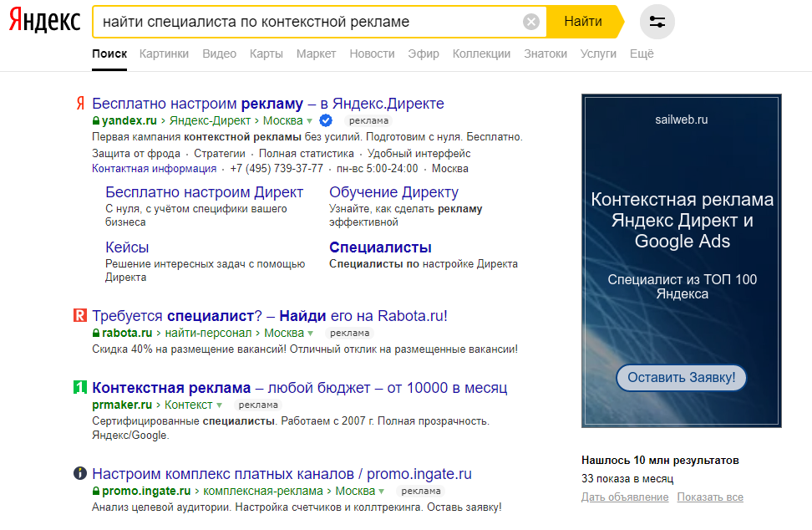Click the red Я favicon of the first result
This screenshot has height=530, width=812.
pos(80,103)
